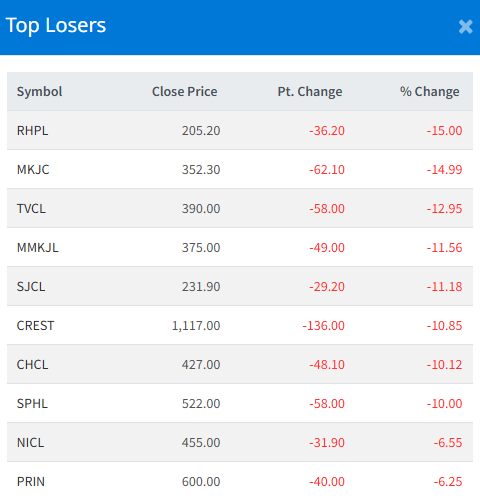Click the % Change column header
This screenshot has height=498, width=480.
tap(430, 92)
